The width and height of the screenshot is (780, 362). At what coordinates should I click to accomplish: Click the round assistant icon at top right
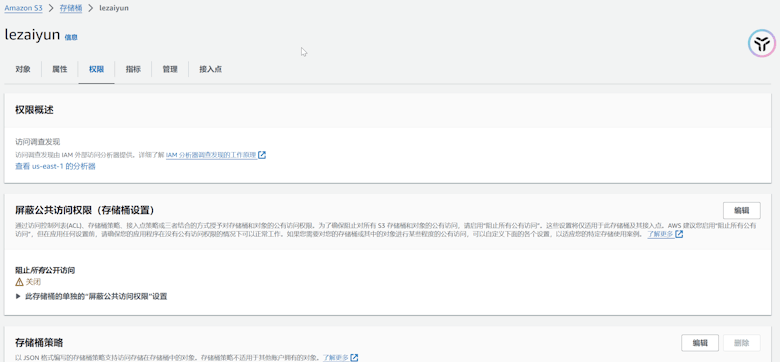click(x=762, y=44)
